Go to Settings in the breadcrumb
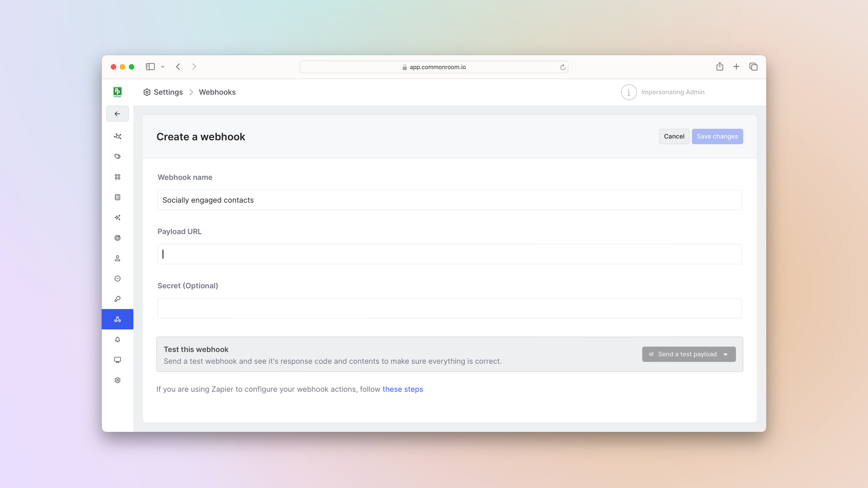This screenshot has width=868, height=488. point(168,92)
